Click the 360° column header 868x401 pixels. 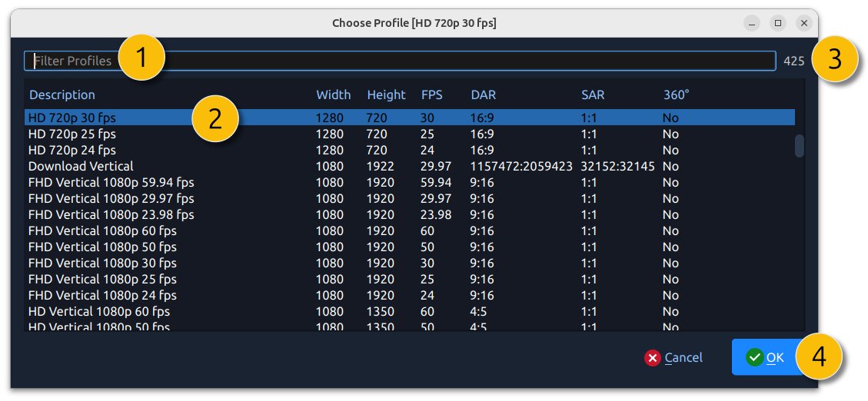[x=676, y=94]
